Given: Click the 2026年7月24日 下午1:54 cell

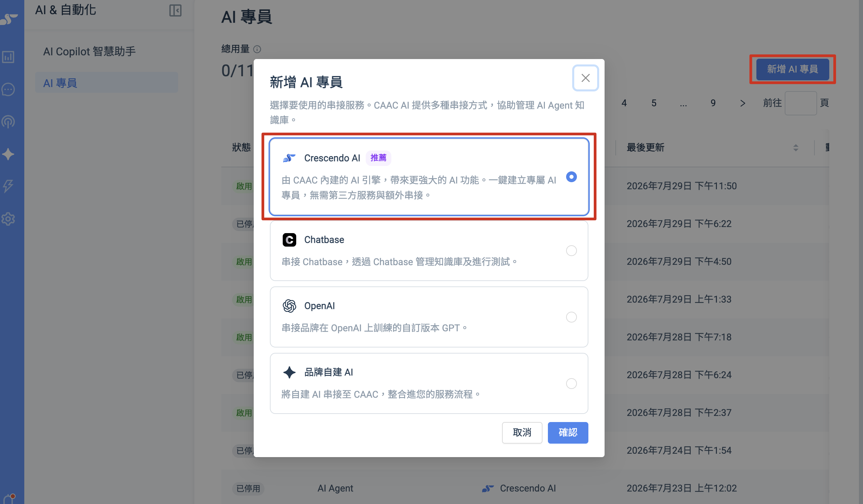Looking at the screenshot, I should 679,450.
